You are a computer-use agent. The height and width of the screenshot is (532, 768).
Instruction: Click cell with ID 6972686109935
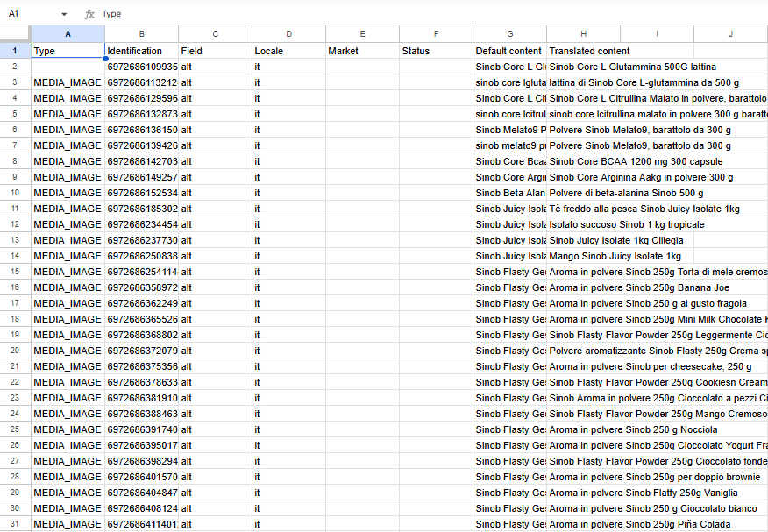click(x=141, y=67)
